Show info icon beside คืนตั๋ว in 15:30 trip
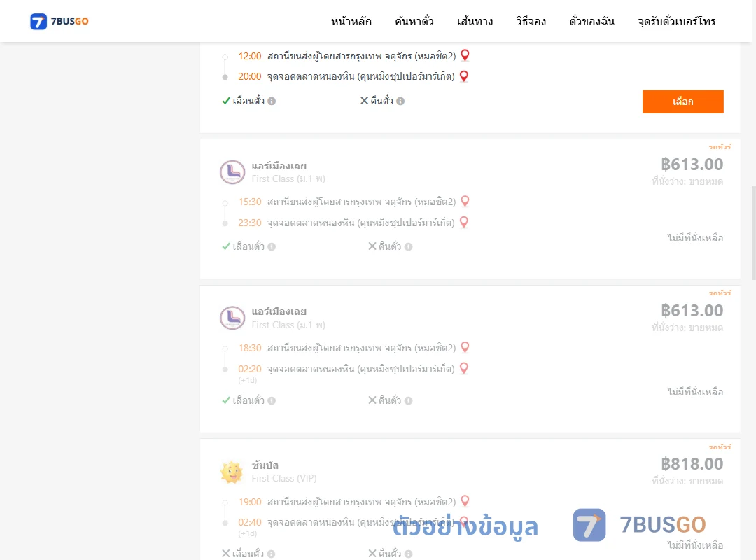Screen dimensions: 756x560 point(408,247)
